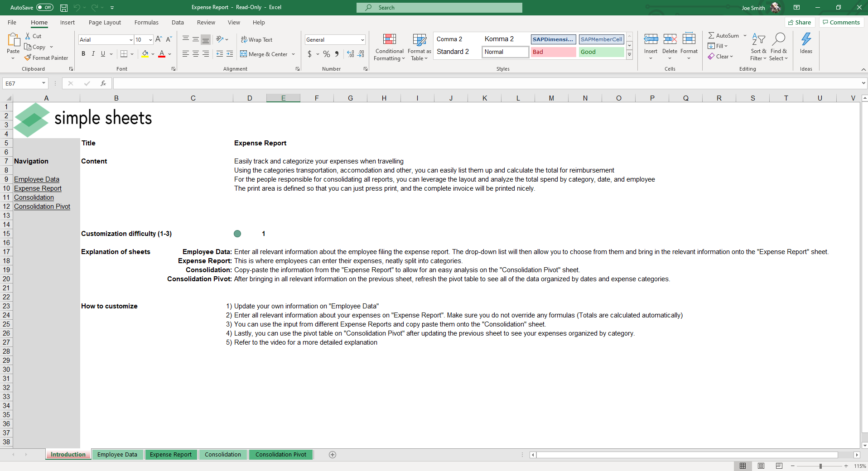Follow the Consolidation Pivot navigation link

coord(42,207)
